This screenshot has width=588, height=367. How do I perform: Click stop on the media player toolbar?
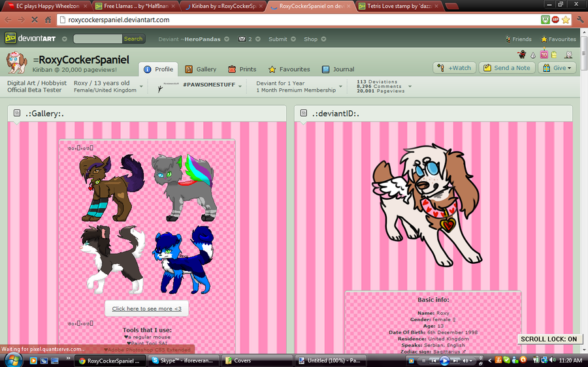(x=423, y=360)
